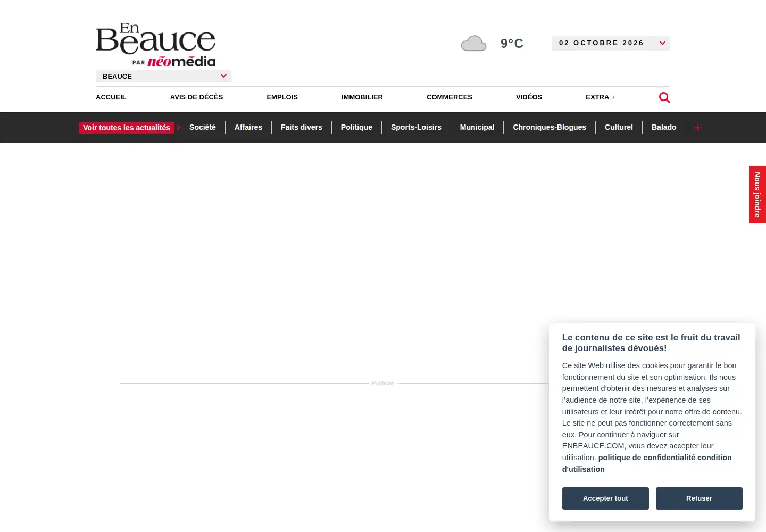This screenshot has height=532, width=766.
Task: Open VIDÉOS menu item
Action: (529, 97)
